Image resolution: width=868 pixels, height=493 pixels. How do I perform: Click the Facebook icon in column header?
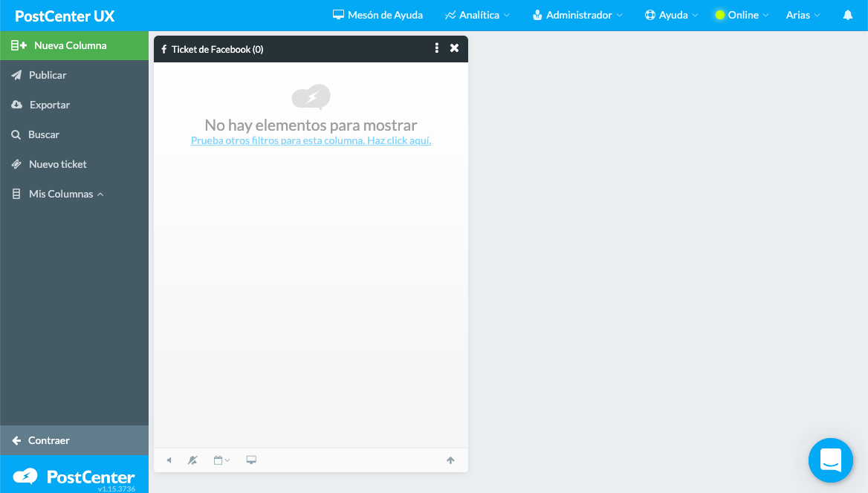click(x=163, y=49)
